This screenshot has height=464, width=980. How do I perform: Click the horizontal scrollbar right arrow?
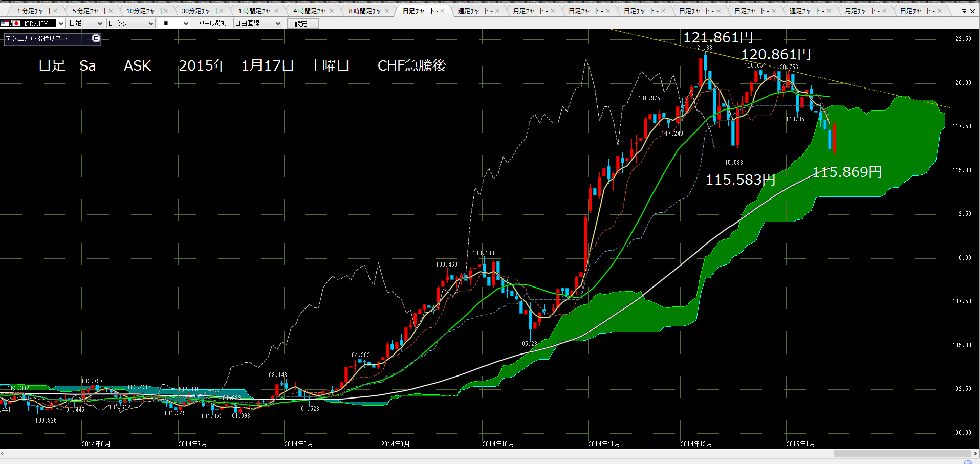[974, 453]
